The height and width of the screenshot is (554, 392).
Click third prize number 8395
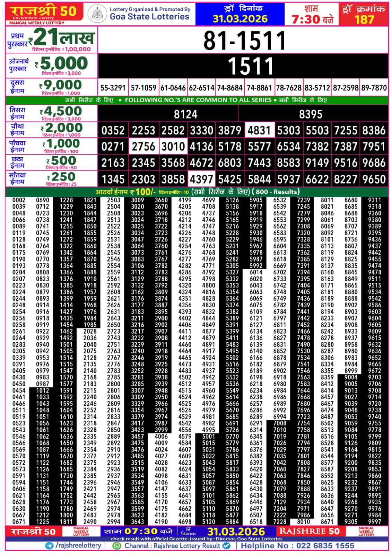(x=311, y=114)
